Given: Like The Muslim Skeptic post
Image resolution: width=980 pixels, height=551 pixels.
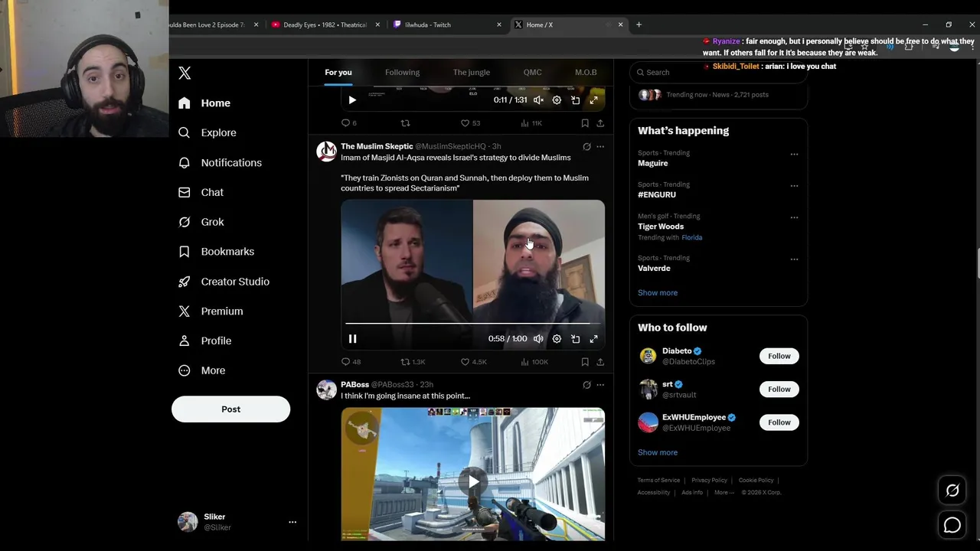Looking at the screenshot, I should click(473, 361).
